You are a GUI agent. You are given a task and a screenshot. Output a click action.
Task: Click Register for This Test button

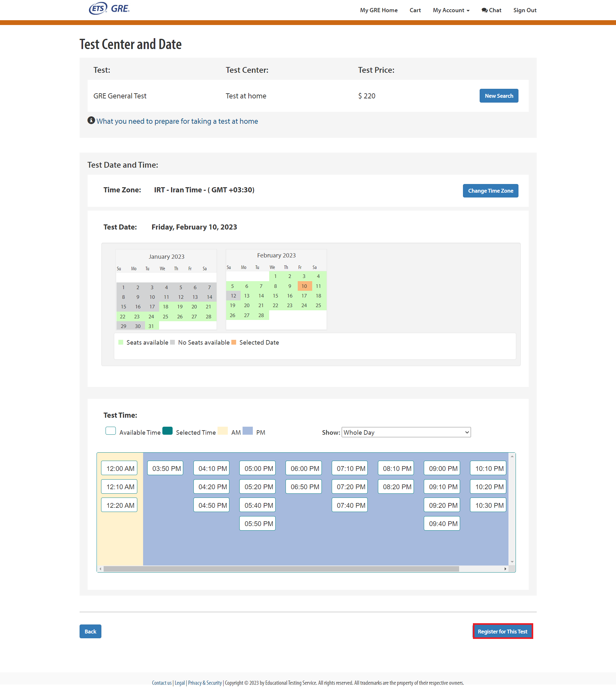[x=502, y=632]
